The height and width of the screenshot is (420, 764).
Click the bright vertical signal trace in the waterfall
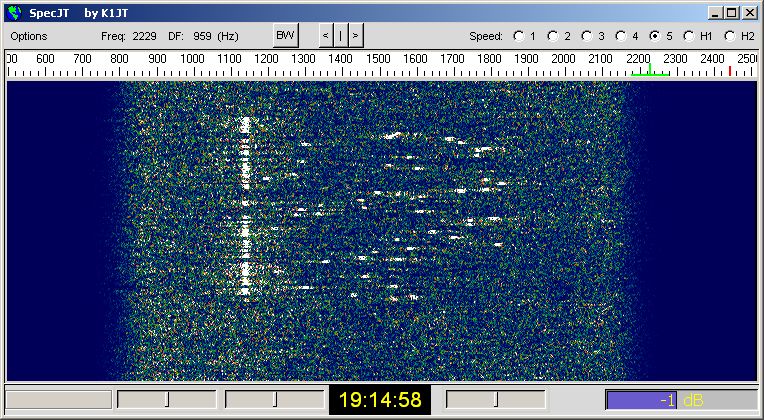[245, 207]
